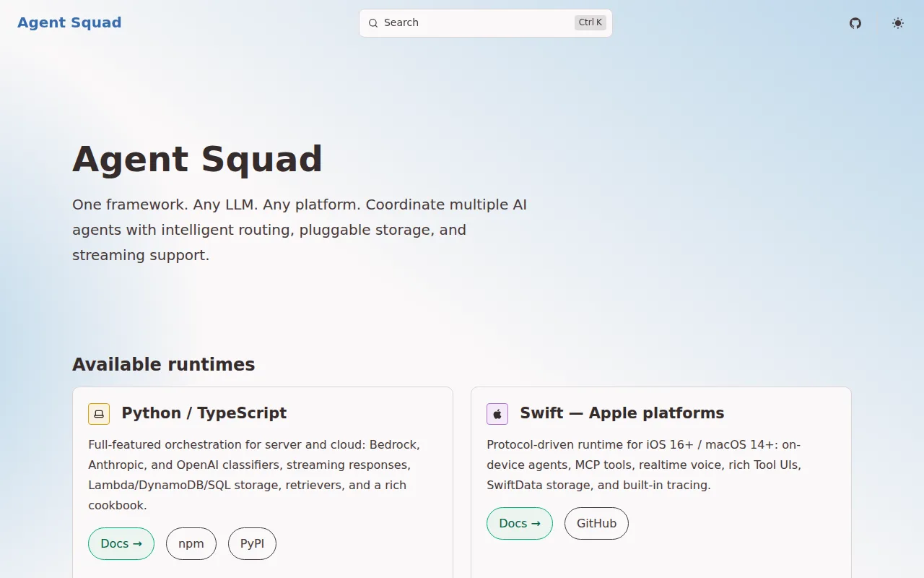Click the Available runtimes section heading

(x=164, y=364)
